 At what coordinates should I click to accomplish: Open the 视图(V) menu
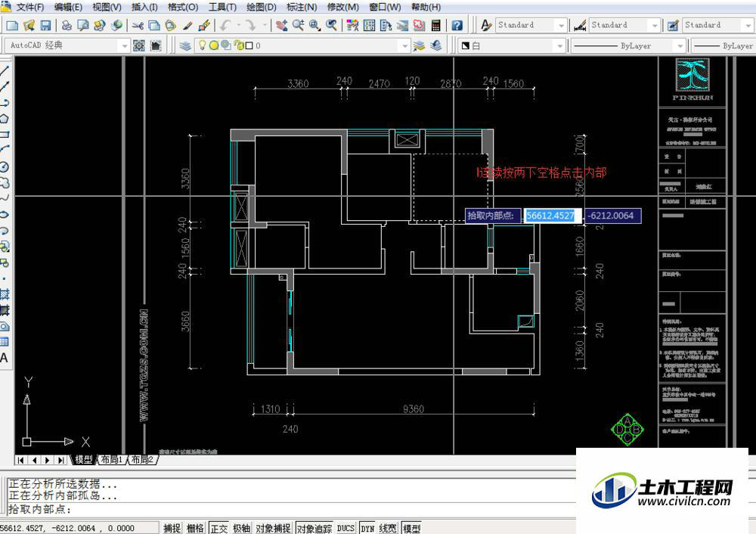click(107, 8)
